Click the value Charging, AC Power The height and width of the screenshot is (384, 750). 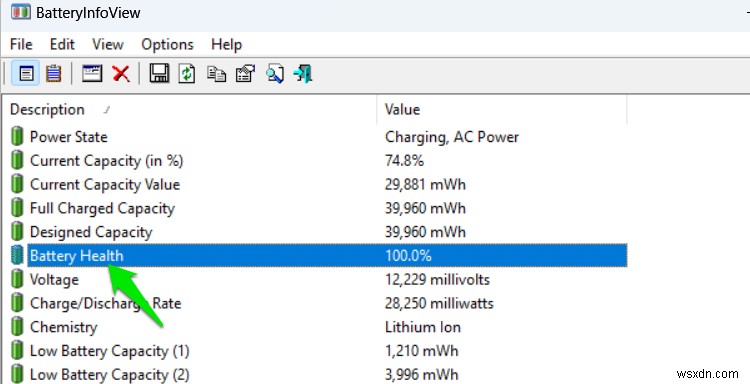[x=452, y=137]
